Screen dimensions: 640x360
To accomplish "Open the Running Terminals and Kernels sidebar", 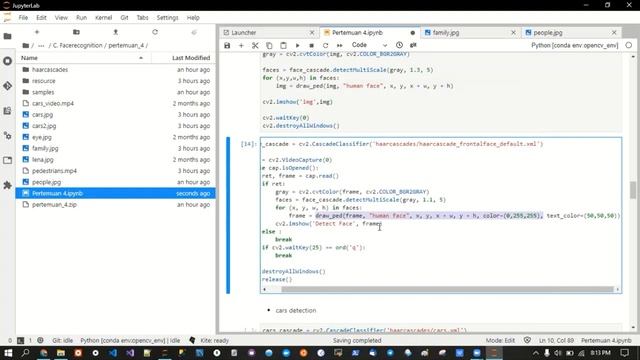I will (7, 61).
